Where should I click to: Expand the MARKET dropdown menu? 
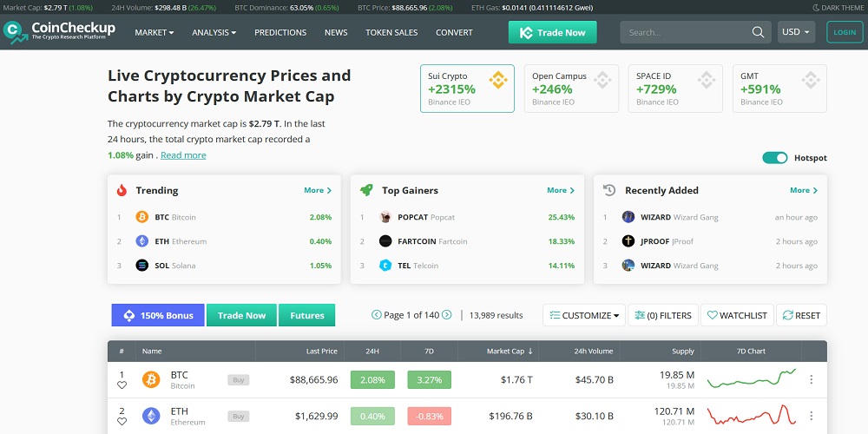(x=155, y=32)
